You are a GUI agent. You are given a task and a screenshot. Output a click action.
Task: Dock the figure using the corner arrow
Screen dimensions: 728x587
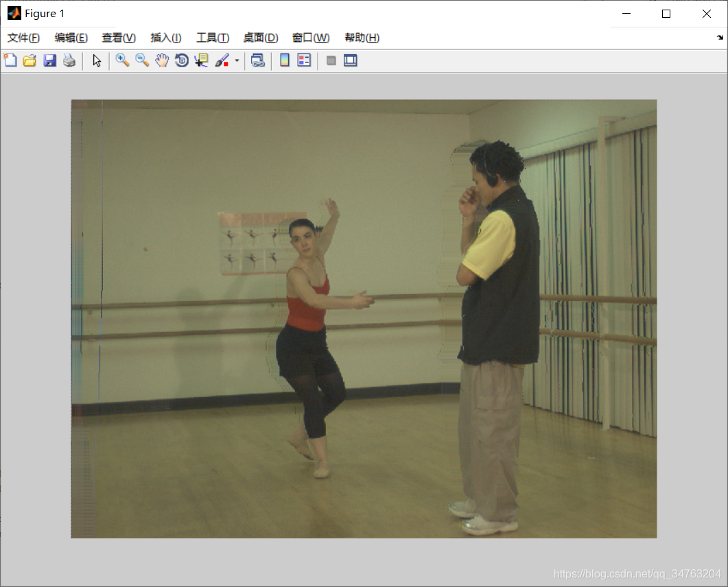point(720,38)
